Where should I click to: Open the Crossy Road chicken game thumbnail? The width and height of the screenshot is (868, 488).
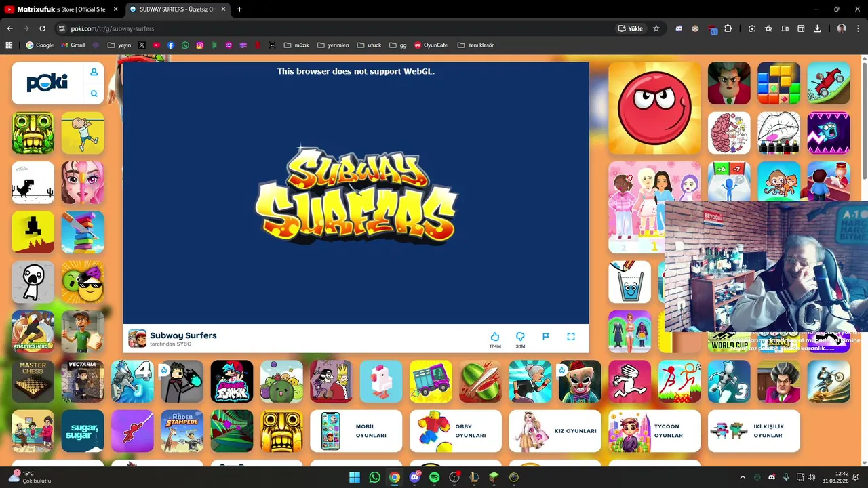click(381, 381)
